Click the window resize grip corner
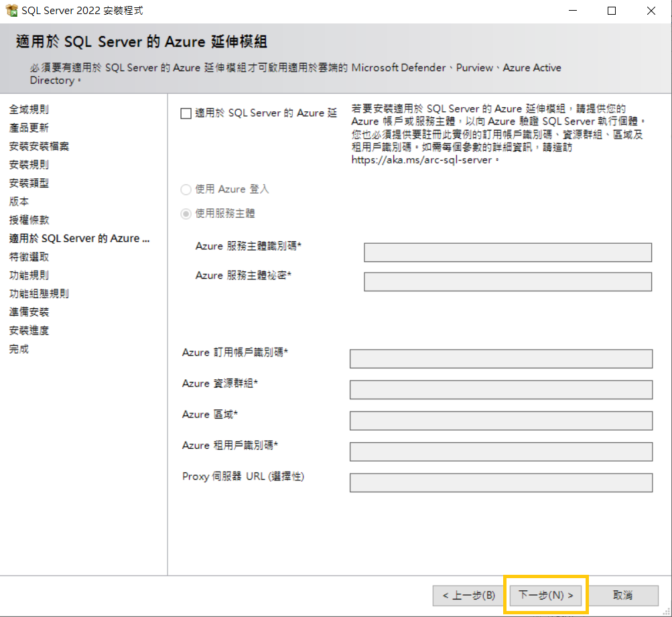The height and width of the screenshot is (617, 672). 667,612
